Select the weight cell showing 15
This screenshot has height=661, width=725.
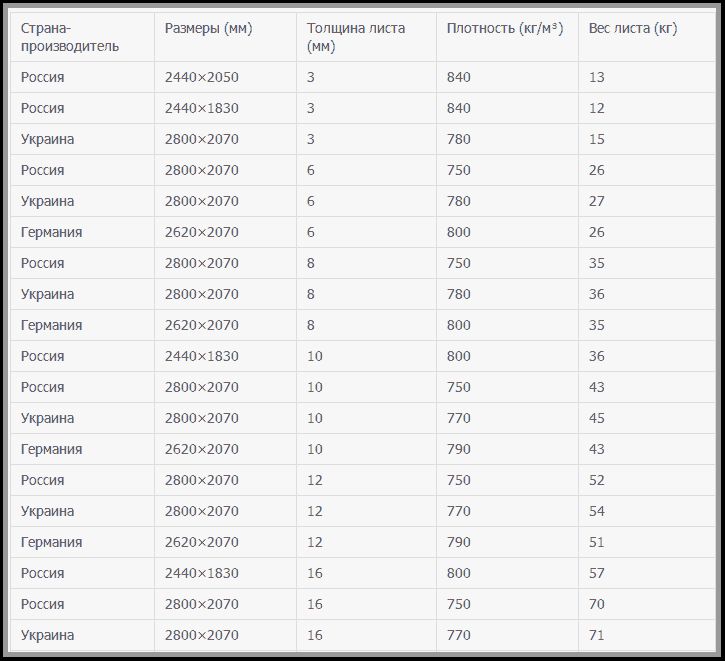[597, 139]
